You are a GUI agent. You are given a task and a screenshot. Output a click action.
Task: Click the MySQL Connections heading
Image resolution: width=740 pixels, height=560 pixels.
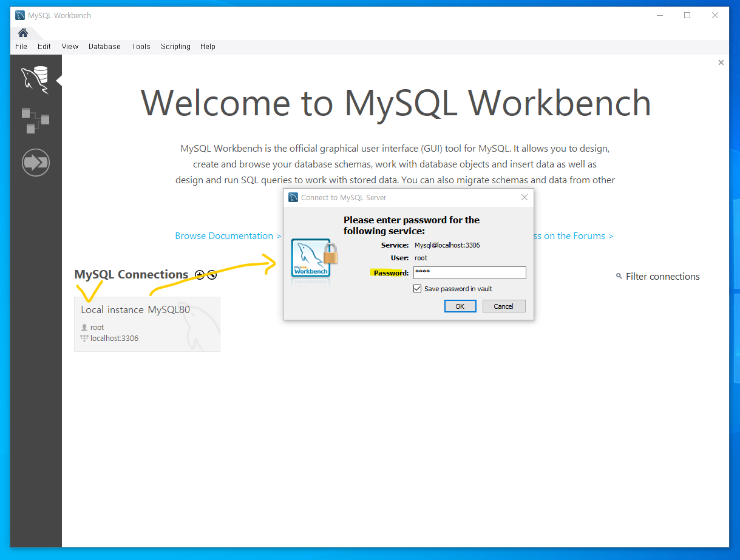click(131, 275)
